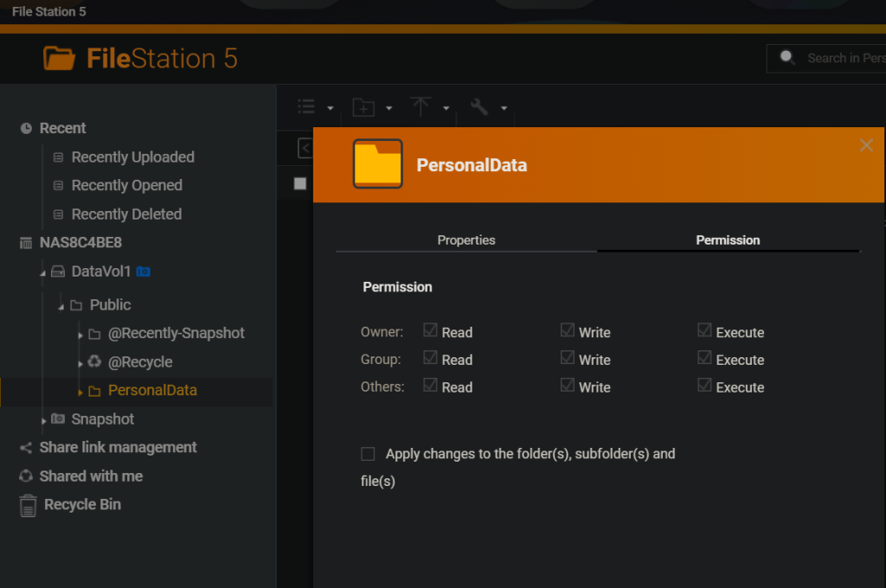Screen dimensions: 886x588
Task: Click the list view mode icon
Action: tap(306, 106)
